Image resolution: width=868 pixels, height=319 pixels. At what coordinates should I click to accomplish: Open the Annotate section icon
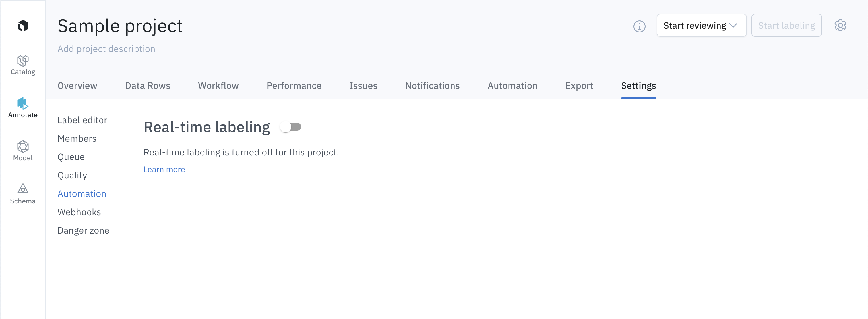click(23, 103)
